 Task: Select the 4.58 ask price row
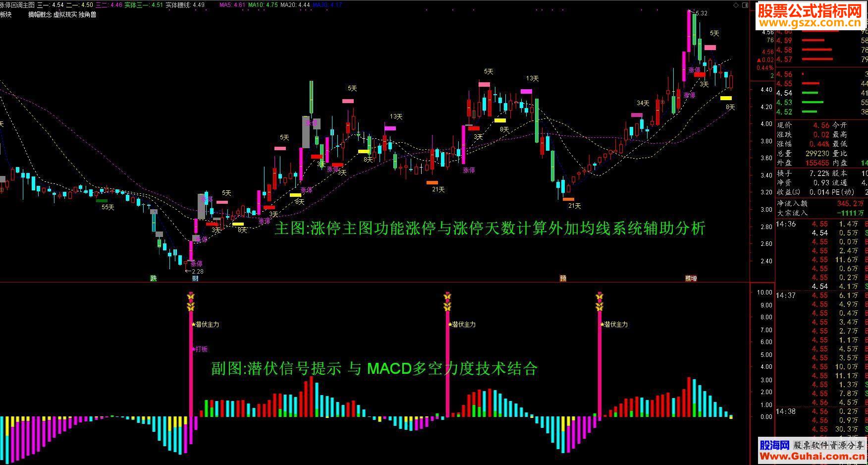pyautogui.click(x=821, y=50)
